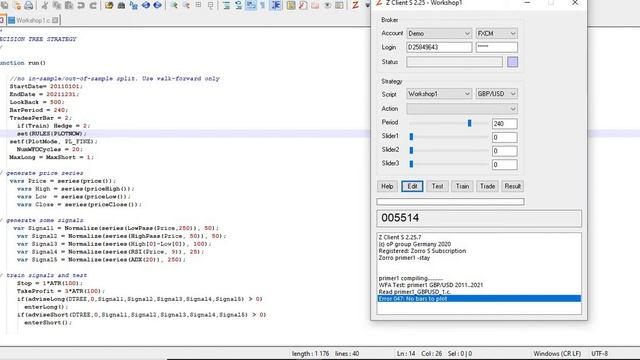640x360 pixels.
Task: Click the 005514 info display
Action: pyautogui.click(x=479, y=218)
